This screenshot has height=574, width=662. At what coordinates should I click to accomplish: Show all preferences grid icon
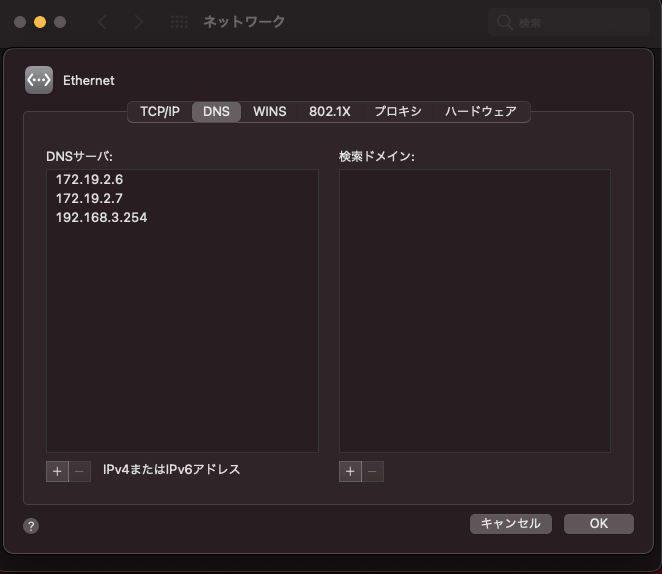(x=179, y=22)
